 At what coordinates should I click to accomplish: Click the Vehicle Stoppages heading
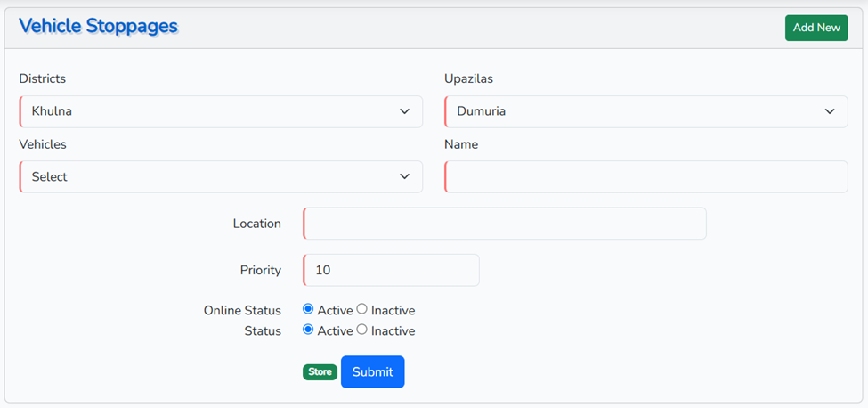[x=98, y=27]
